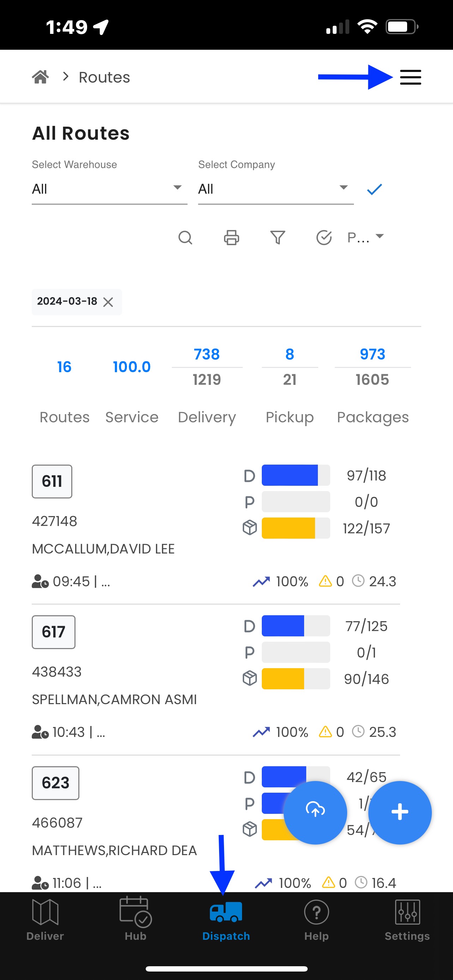Switch to the Hub tab
The height and width of the screenshot is (980, 453).
[136, 920]
